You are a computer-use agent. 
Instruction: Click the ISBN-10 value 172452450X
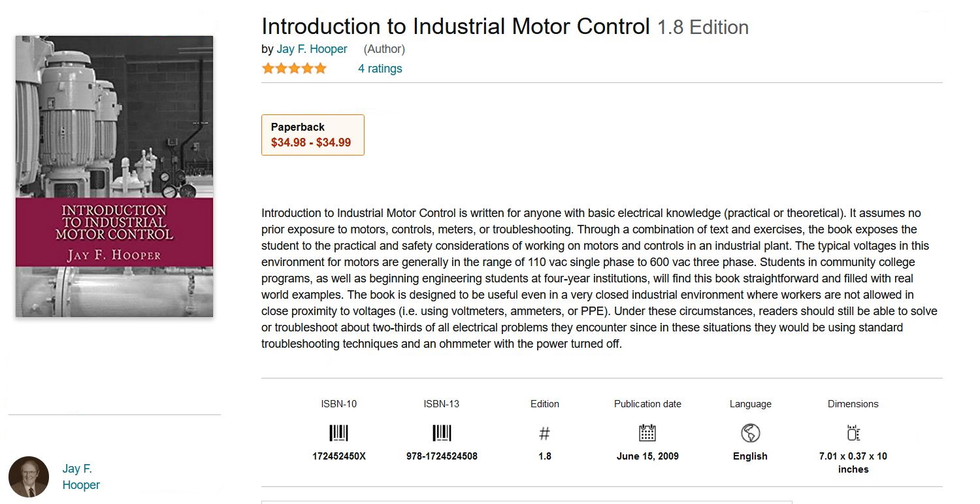tap(339, 456)
